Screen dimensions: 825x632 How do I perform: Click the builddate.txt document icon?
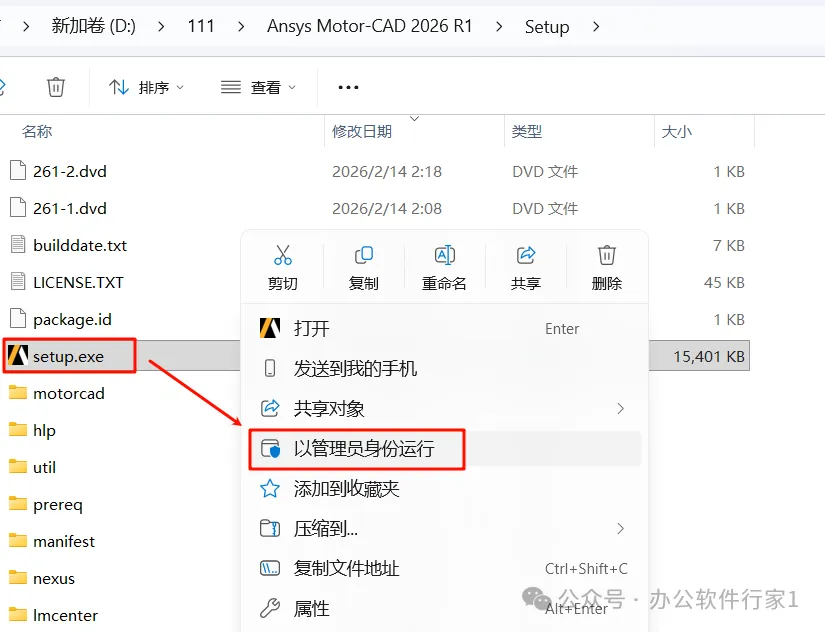18,245
